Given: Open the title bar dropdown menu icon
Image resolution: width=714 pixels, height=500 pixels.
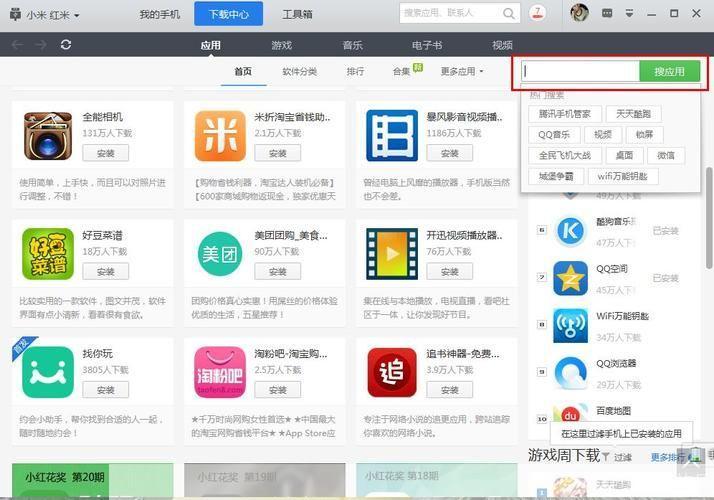Looking at the screenshot, I should (x=629, y=13).
